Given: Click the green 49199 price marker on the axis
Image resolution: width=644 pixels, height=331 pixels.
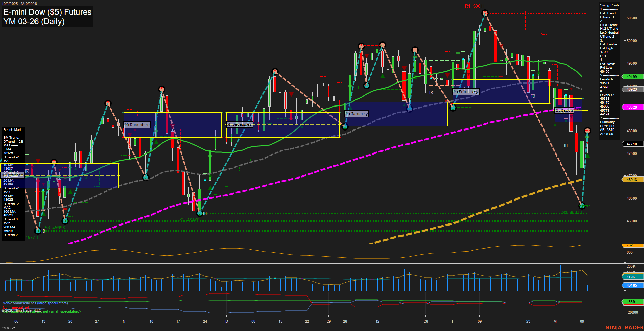Looking at the screenshot, I should 631,77.
